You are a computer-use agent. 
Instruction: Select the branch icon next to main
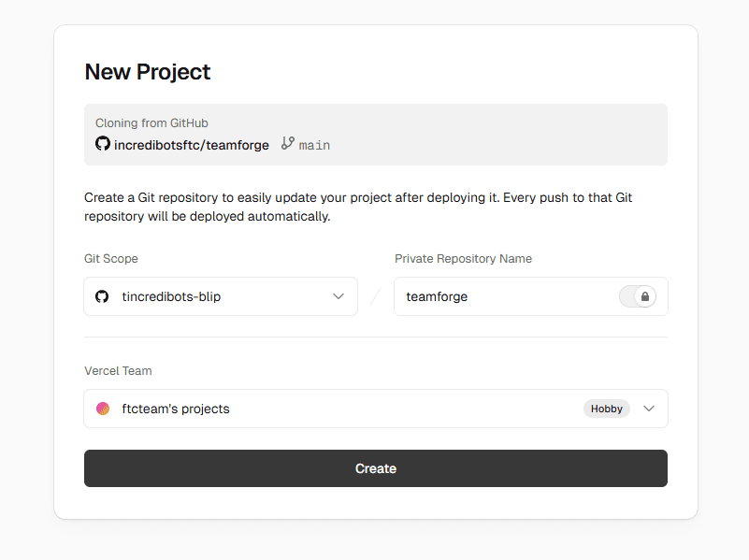(287, 144)
